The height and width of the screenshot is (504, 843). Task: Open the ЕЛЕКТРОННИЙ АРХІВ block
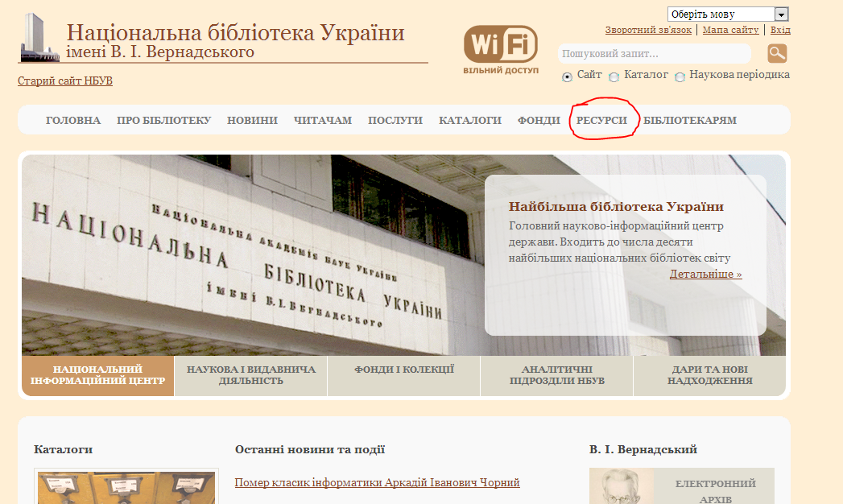pyautogui.click(x=714, y=487)
